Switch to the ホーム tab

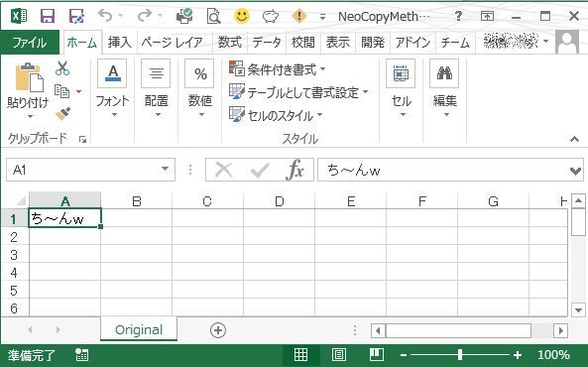click(82, 43)
